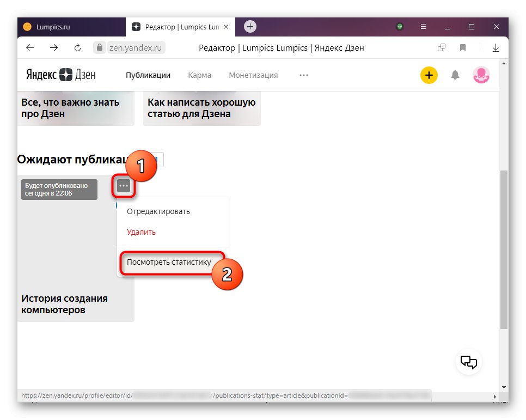Open the three-dot menu on the scheduled article card
Viewport: 526px width, 420px height.
(124, 186)
